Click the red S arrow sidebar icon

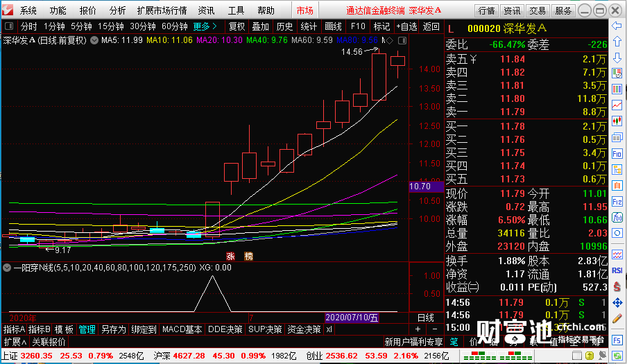point(617,286)
